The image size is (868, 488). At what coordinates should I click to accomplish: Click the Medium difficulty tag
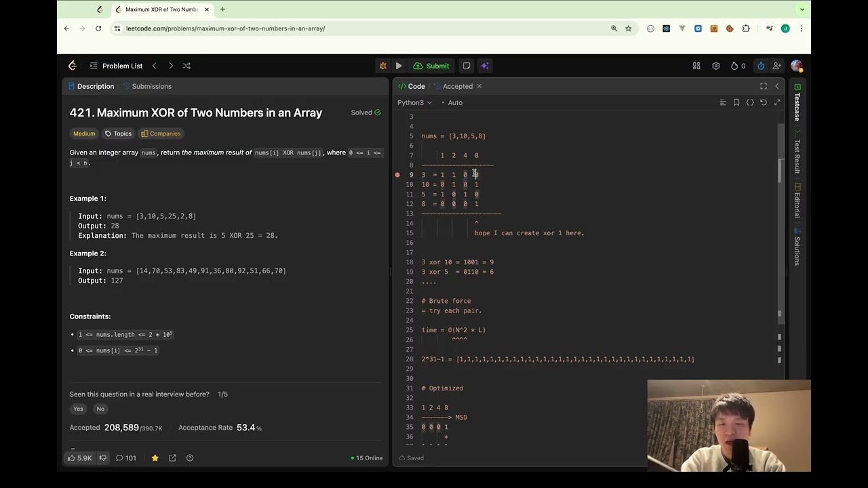(84, 134)
